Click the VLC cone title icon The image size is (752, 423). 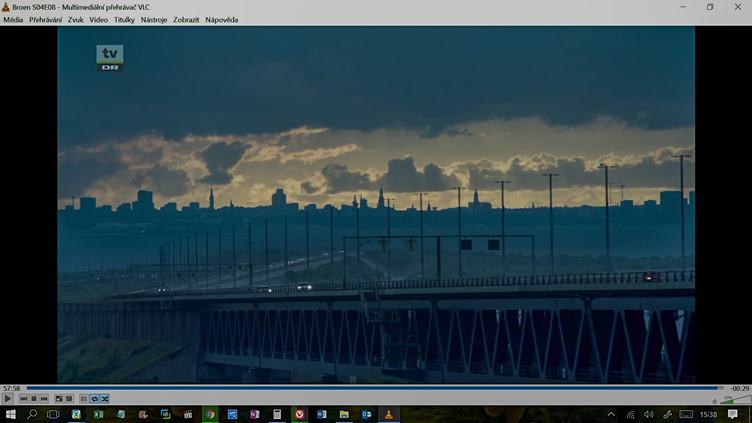pyautogui.click(x=6, y=7)
